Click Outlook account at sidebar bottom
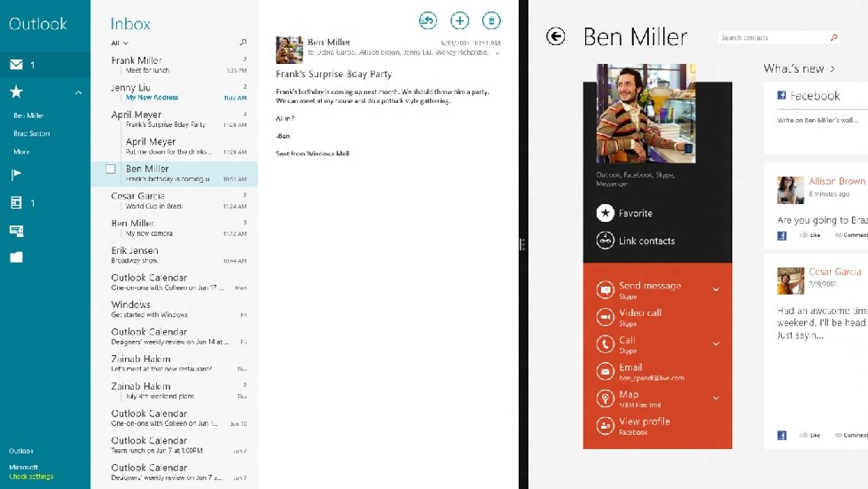This screenshot has height=489, width=868. tap(21, 451)
